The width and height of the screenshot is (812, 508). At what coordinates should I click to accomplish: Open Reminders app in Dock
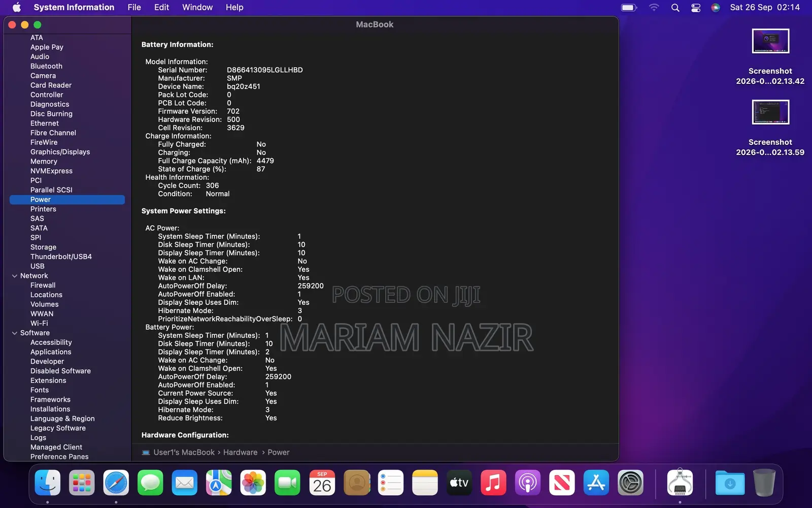tap(391, 482)
